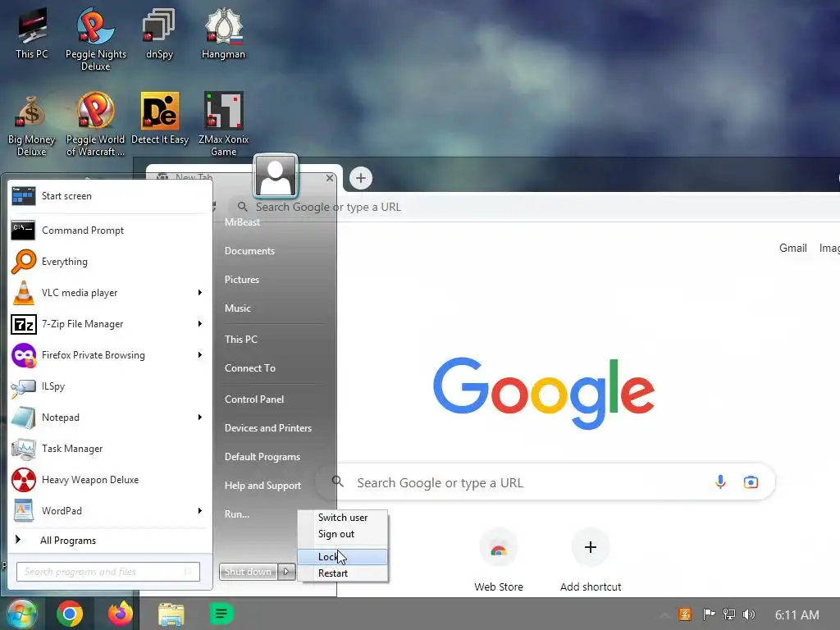The height and width of the screenshot is (630, 840).
Task: Click the VLC media player cone icon
Action: (24, 293)
